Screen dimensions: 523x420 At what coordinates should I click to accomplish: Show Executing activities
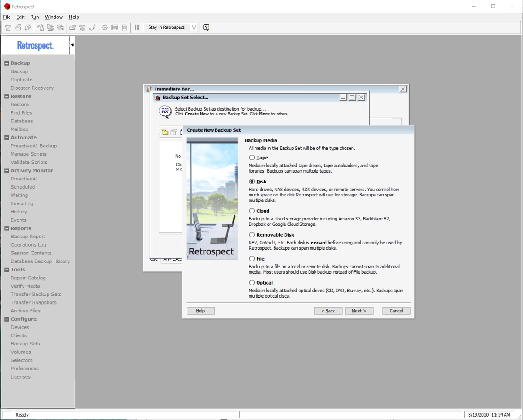pyautogui.click(x=22, y=204)
